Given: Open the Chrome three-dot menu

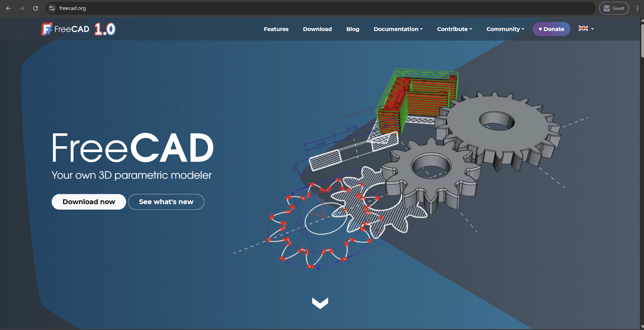Looking at the screenshot, I should (637, 8).
